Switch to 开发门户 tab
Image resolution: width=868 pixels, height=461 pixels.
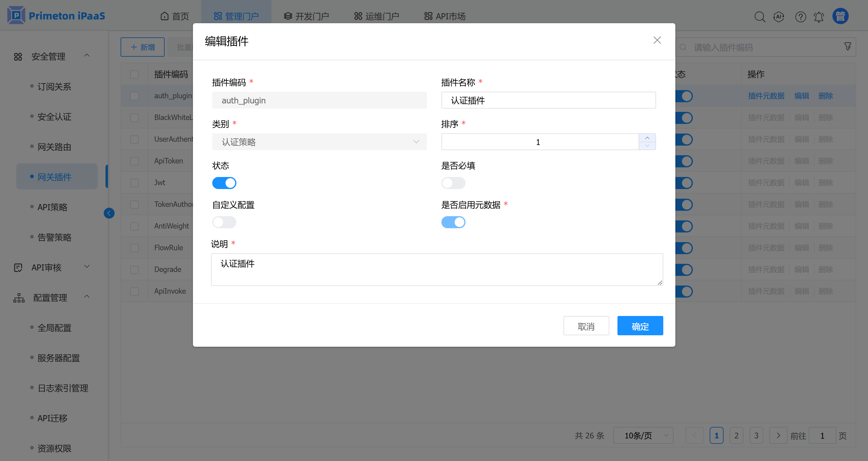(306, 16)
